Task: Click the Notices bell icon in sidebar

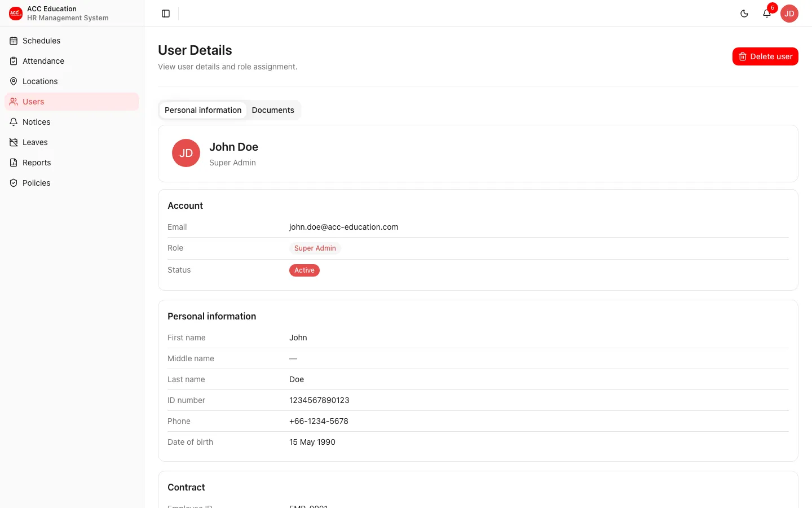Action: pos(14,122)
